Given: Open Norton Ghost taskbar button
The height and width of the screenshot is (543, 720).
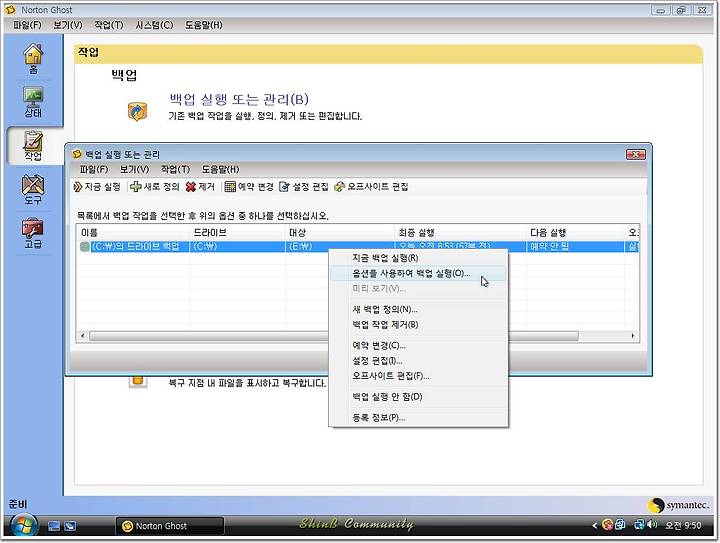Looking at the screenshot, I should (x=170, y=526).
